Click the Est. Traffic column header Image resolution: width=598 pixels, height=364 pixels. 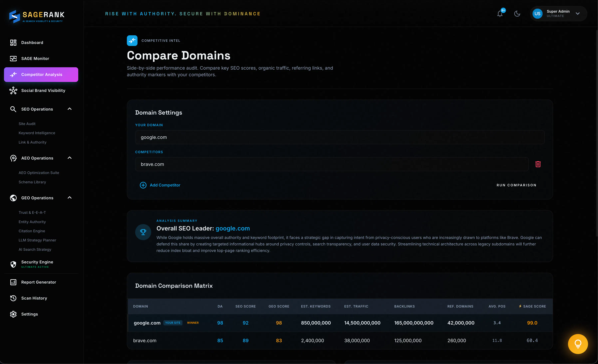(x=356, y=307)
